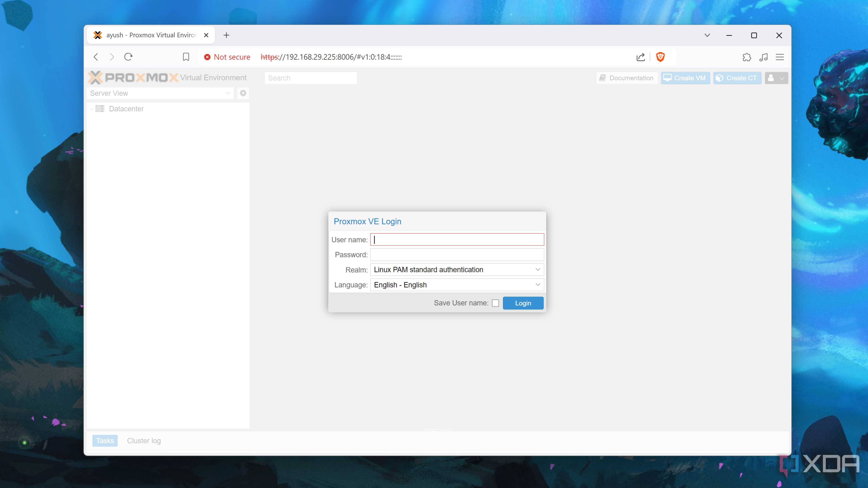868x488 pixels.
Task: Tick the Save User name checkbox
Action: point(495,303)
